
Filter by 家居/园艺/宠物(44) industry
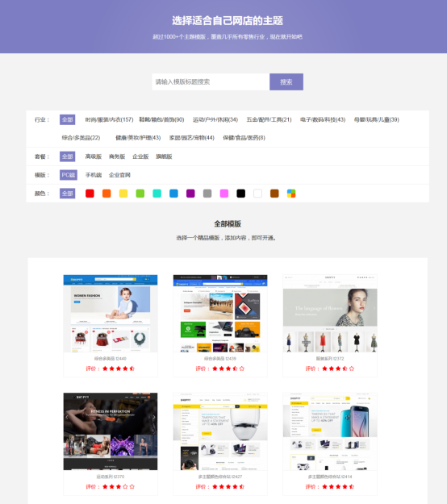pos(192,138)
